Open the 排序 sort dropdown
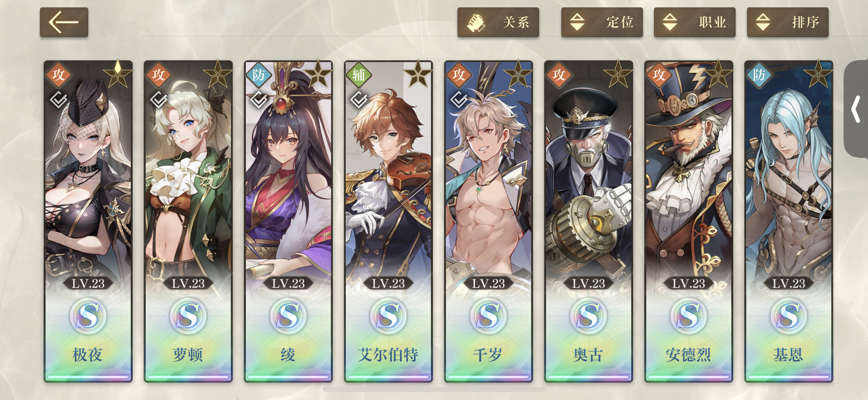This screenshot has height=400, width=868. pos(788,22)
